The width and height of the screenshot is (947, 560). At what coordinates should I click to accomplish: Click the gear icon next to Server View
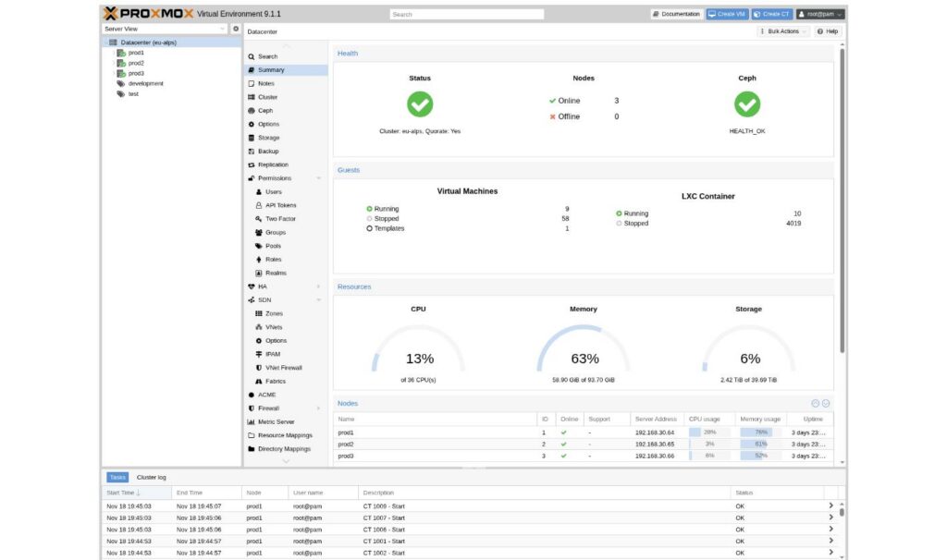(x=236, y=29)
